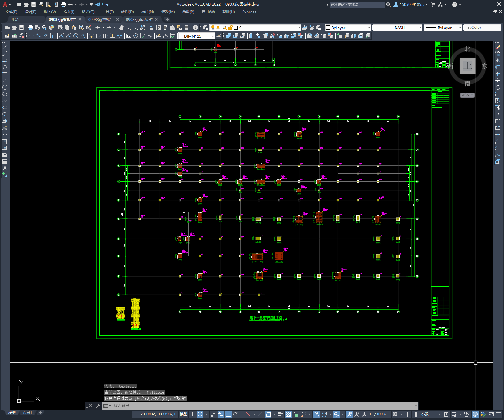Select the Linear dimension tool
The width and height of the screenshot is (504, 420).
[x=31, y=36]
